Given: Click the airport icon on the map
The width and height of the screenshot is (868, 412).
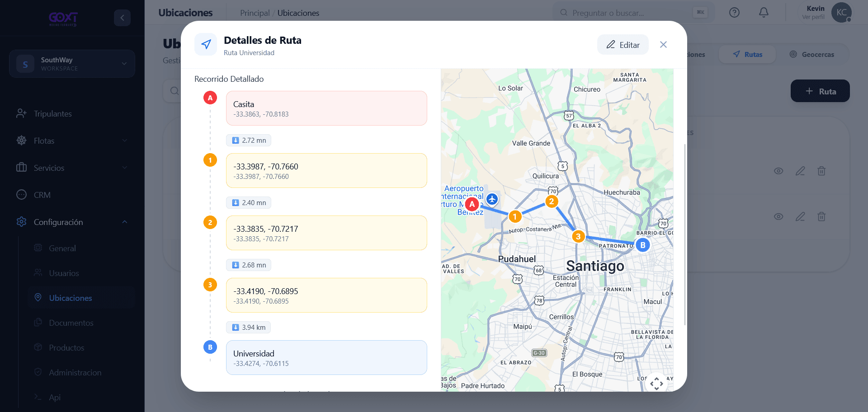Looking at the screenshot, I should pos(492,199).
